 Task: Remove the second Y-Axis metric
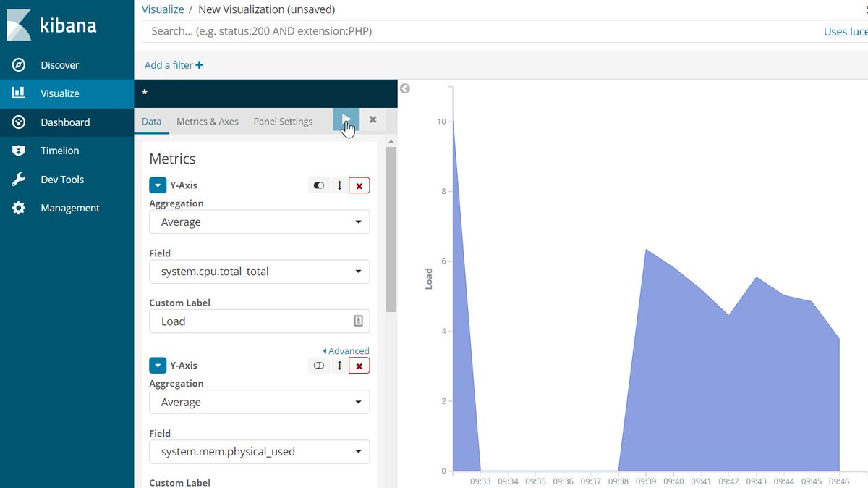coord(359,366)
